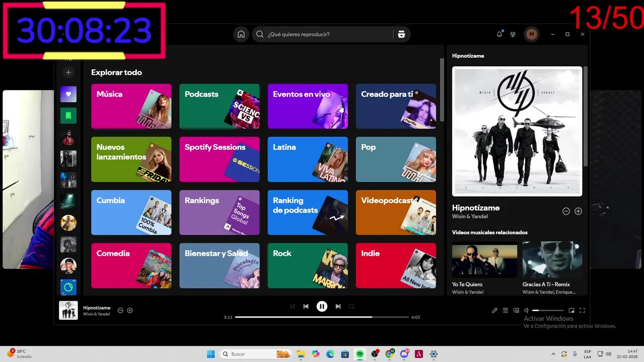
Task: Open the Música category card
Action: [x=131, y=106]
